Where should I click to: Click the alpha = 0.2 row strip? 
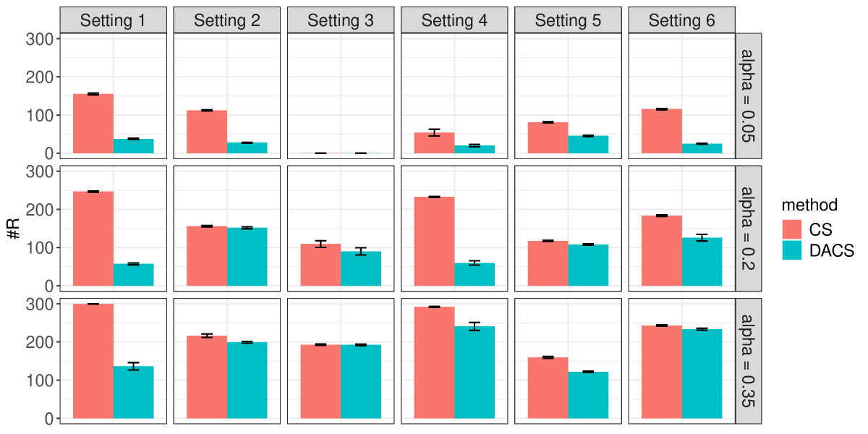(749, 228)
